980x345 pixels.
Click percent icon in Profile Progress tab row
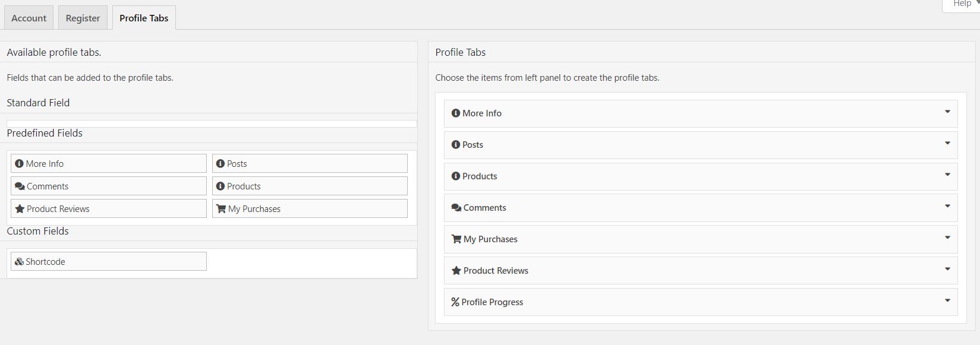point(455,302)
